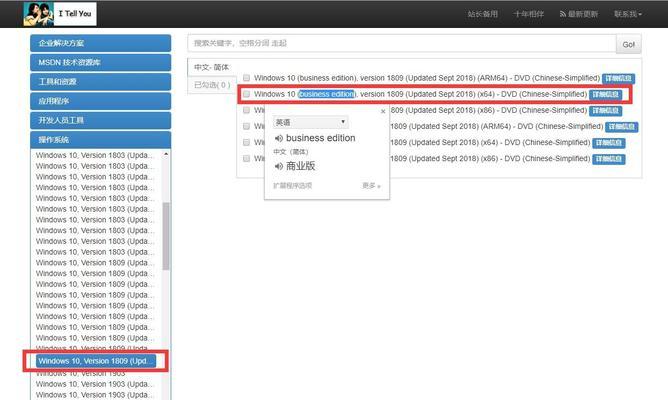The width and height of the screenshot is (668, 400).
Task: Focus the keyword search input field
Action: pyautogui.click(x=402, y=43)
